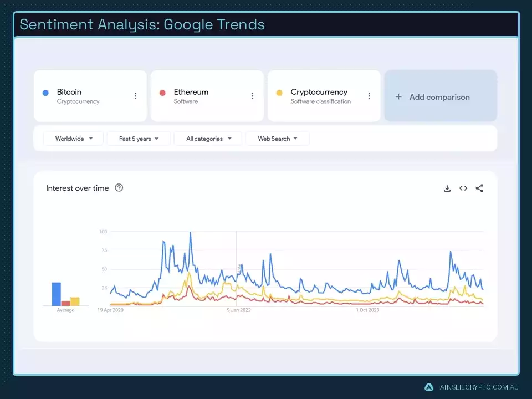Viewport: 532px width, 399px height.
Task: Open the Worldwide region dropdown
Action: click(73, 139)
